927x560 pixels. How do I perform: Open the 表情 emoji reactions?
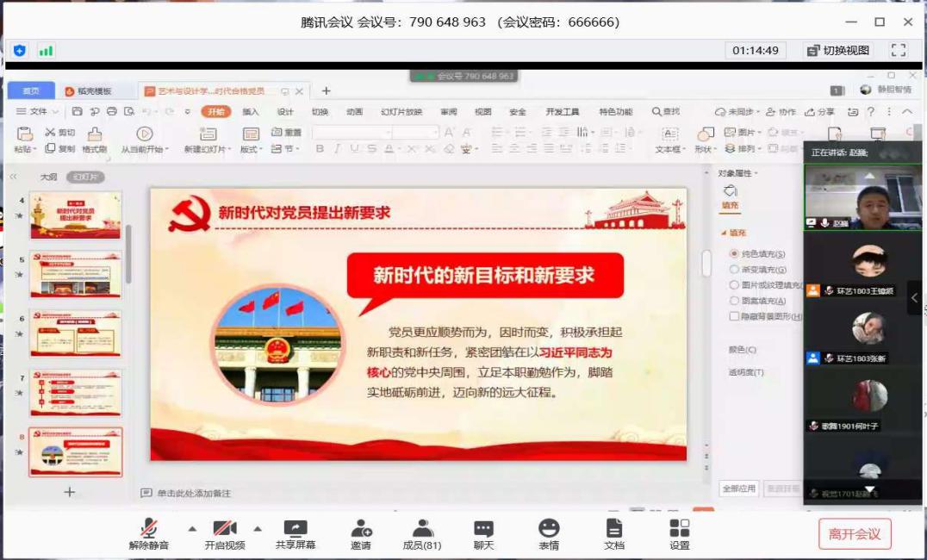coord(549,533)
